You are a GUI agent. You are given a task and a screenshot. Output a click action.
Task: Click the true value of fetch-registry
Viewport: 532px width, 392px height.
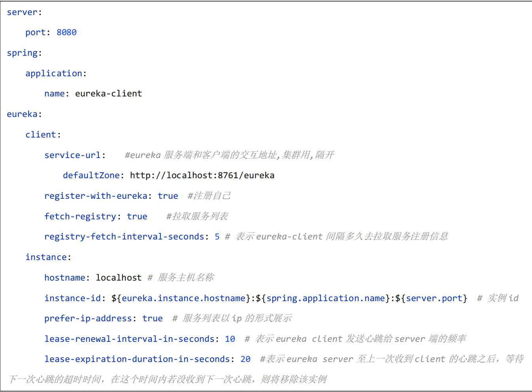(x=137, y=217)
